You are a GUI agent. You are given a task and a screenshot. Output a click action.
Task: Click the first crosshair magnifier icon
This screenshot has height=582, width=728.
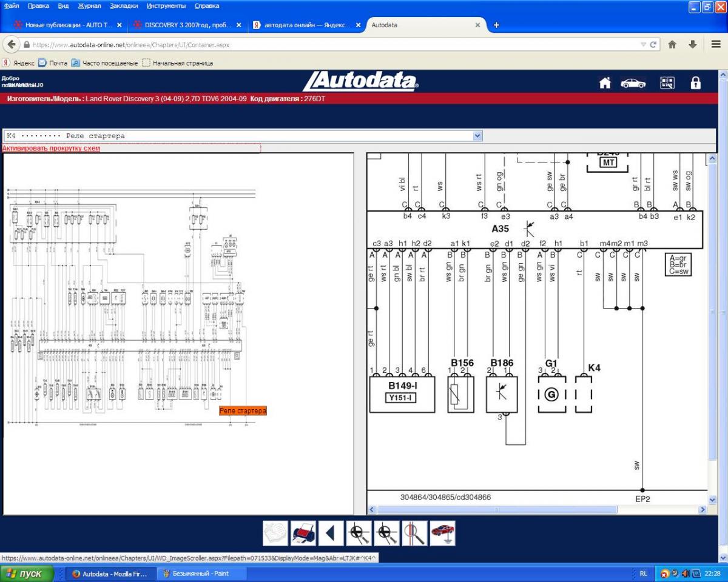(x=359, y=533)
